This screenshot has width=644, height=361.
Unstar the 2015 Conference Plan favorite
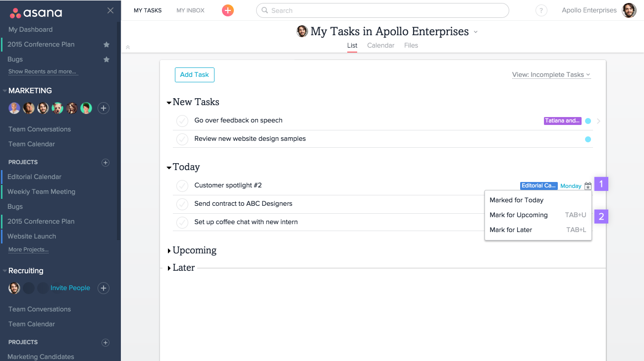pos(106,45)
